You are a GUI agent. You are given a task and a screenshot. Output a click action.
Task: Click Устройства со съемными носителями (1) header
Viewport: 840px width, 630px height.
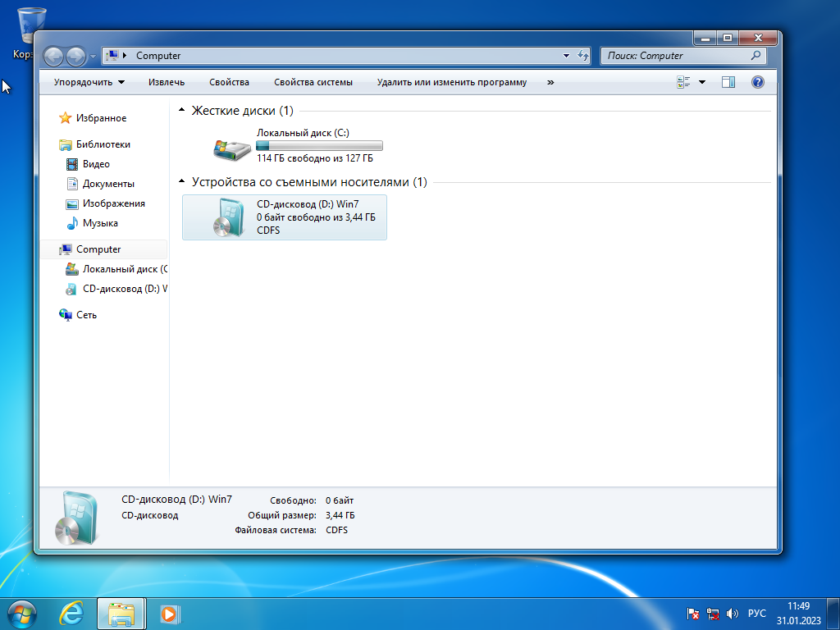pyautogui.click(x=309, y=182)
